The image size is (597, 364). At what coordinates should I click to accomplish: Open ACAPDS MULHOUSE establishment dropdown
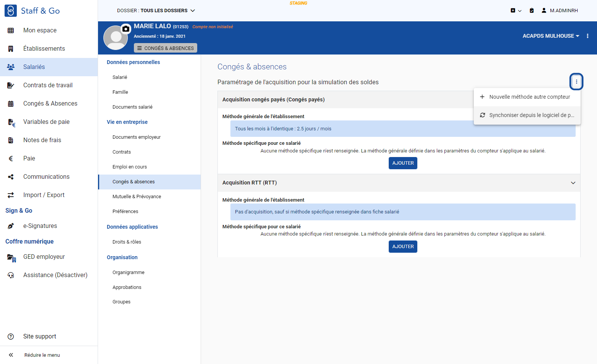pos(551,36)
